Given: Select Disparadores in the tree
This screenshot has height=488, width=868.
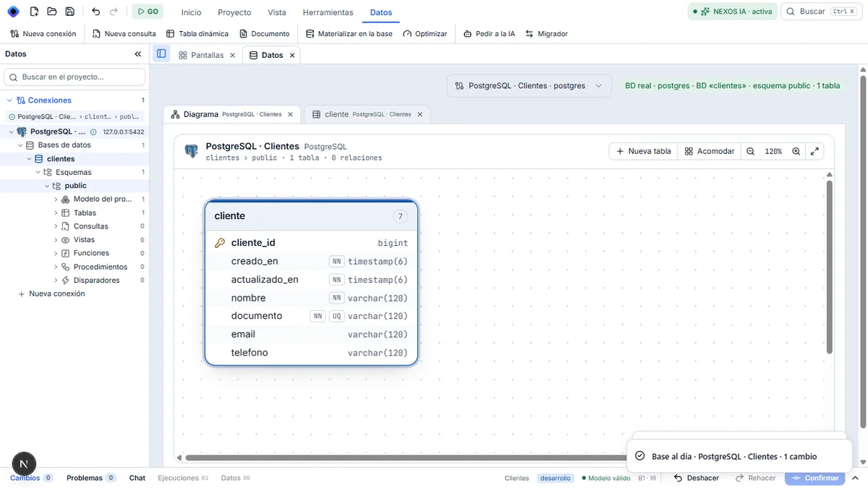Looking at the screenshot, I should [x=96, y=281].
